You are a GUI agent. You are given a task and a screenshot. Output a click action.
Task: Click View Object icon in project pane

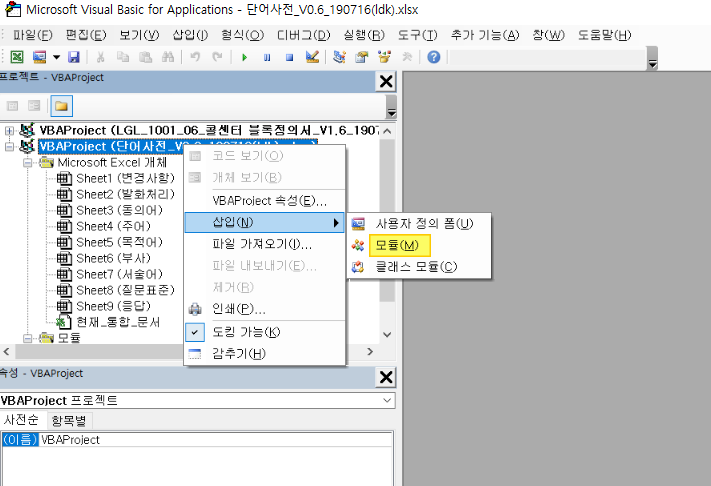(34, 106)
